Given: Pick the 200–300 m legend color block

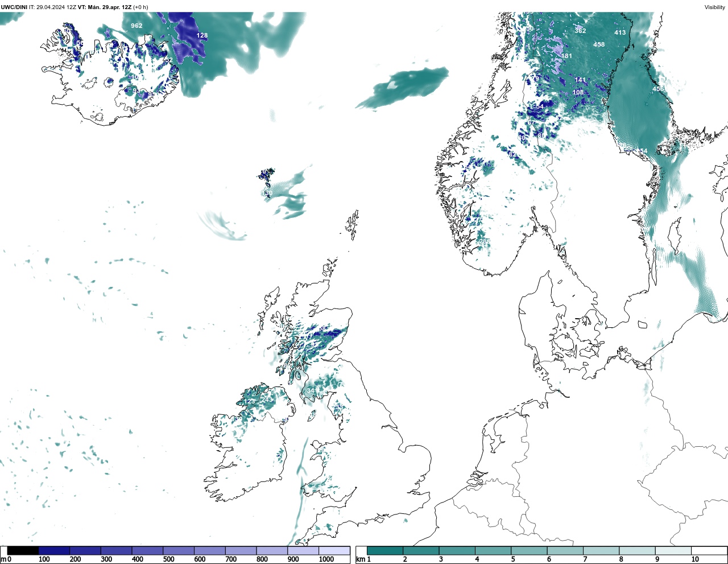Looking at the screenshot, I should [x=85, y=551].
